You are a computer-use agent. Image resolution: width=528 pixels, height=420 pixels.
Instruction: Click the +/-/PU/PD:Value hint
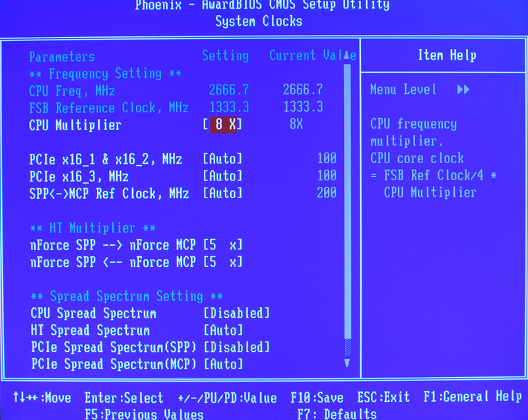tap(227, 398)
